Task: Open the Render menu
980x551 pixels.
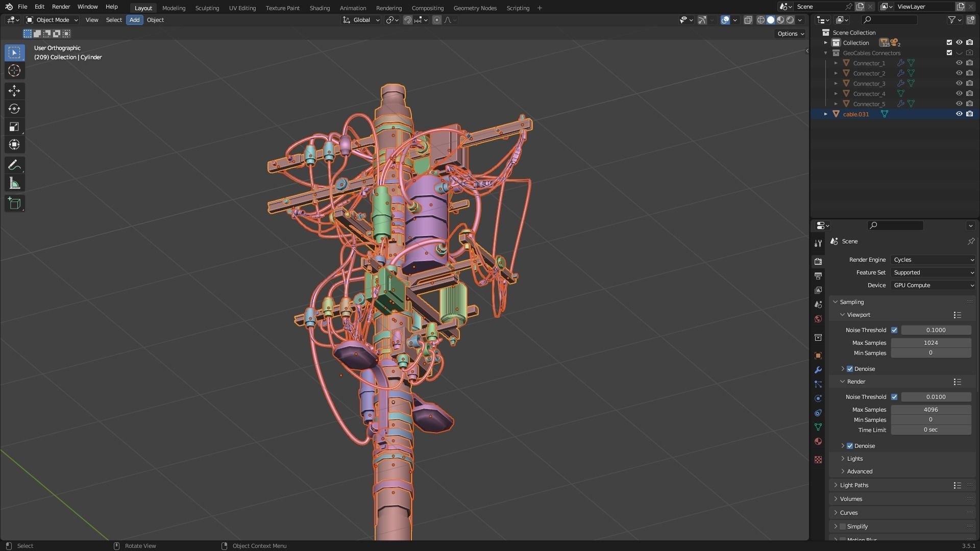Action: point(61,7)
